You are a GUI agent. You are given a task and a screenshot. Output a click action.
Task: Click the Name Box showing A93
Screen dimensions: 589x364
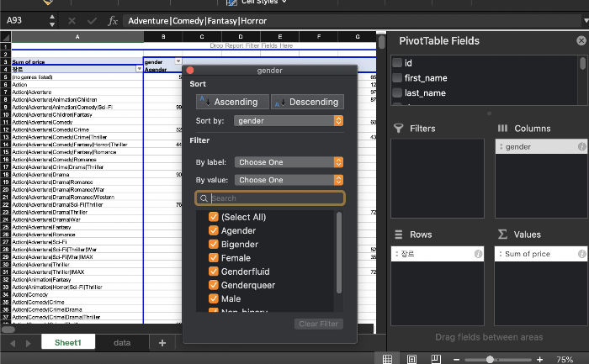[24, 21]
